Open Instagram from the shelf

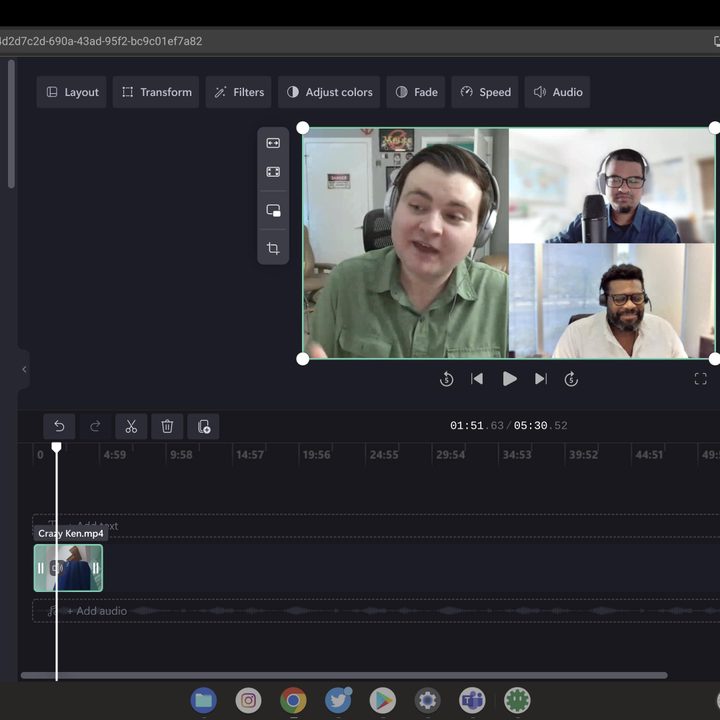[x=248, y=701]
